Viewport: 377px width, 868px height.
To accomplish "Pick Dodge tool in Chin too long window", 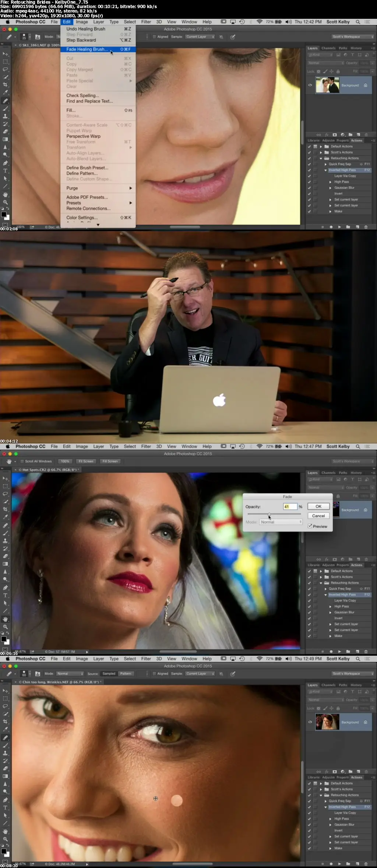I will point(6,792).
